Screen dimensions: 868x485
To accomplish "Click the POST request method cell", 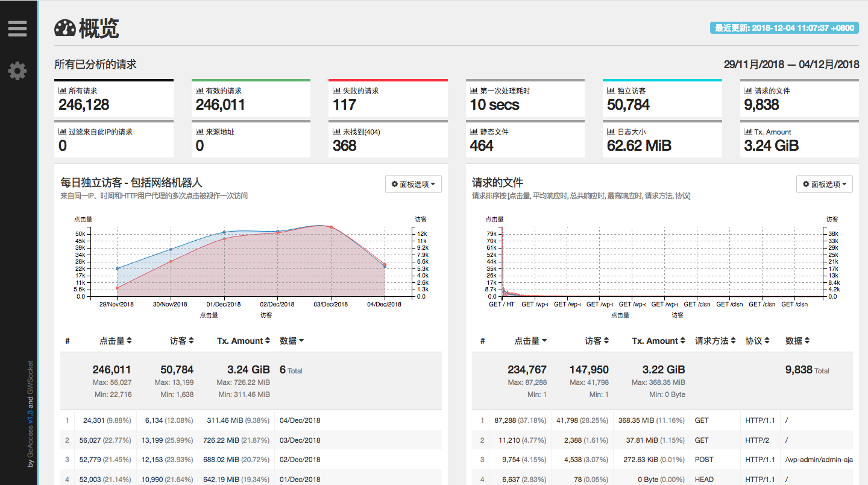I will pos(715,460).
